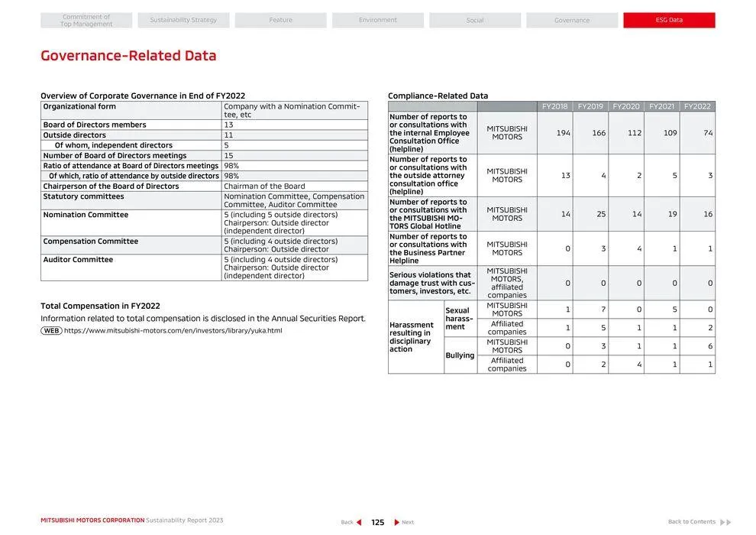
Task: Switch to the Governance section tab
Action: point(573,19)
